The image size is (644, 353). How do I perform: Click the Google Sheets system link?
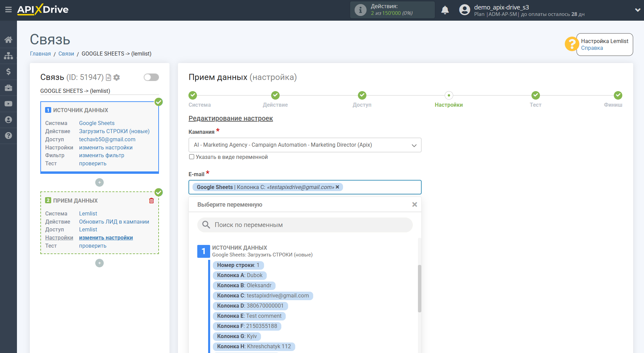(97, 123)
